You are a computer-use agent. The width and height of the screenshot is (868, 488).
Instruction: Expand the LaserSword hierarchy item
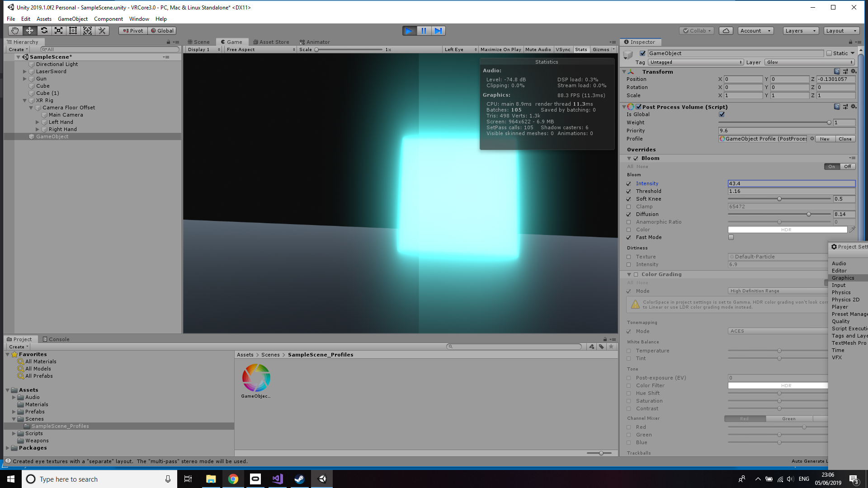click(x=25, y=71)
